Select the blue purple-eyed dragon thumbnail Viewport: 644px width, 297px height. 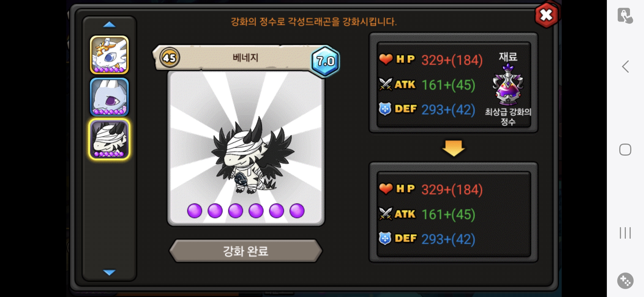click(x=109, y=97)
